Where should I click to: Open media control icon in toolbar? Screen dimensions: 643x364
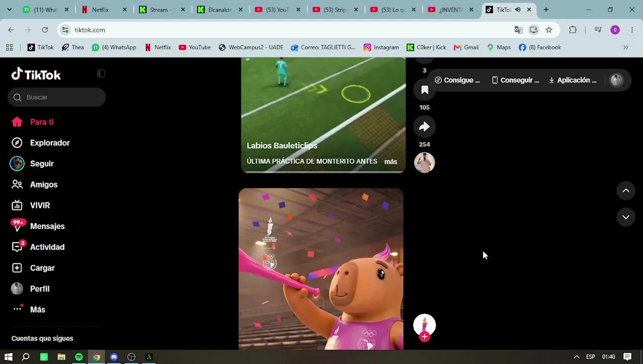tap(598, 30)
